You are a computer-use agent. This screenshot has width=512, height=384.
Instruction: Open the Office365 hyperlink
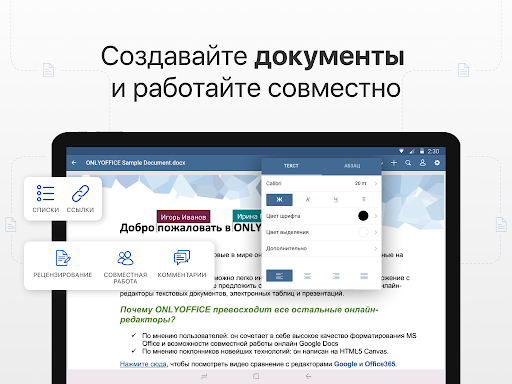pyautogui.click(x=380, y=364)
